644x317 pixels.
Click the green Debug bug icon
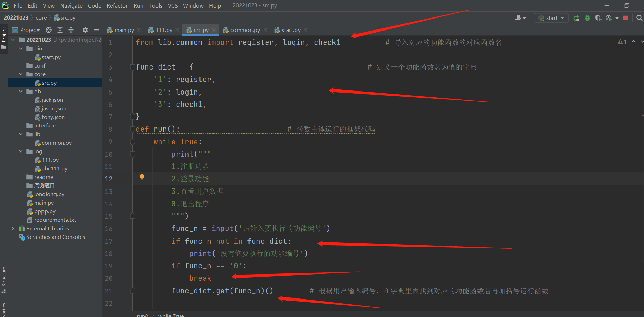point(587,18)
